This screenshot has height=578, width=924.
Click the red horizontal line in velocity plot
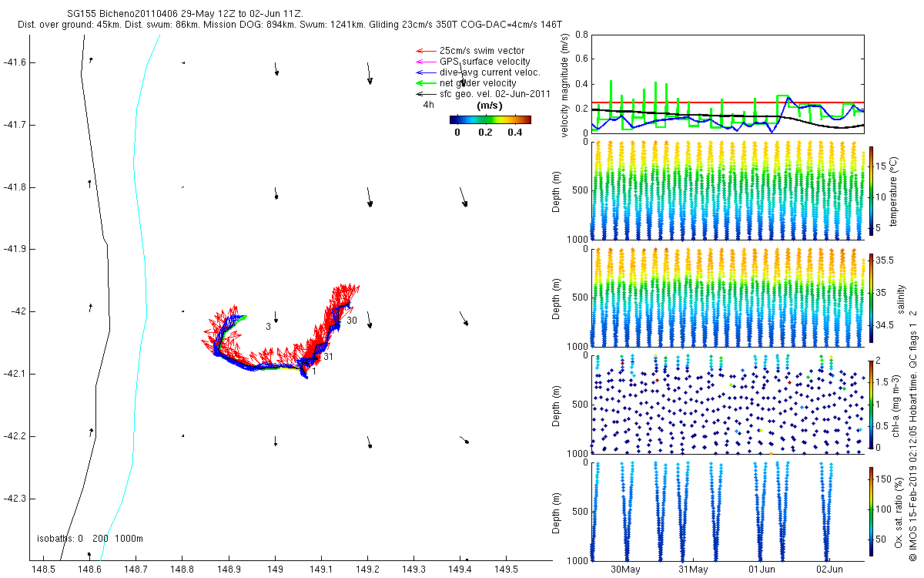point(728,102)
